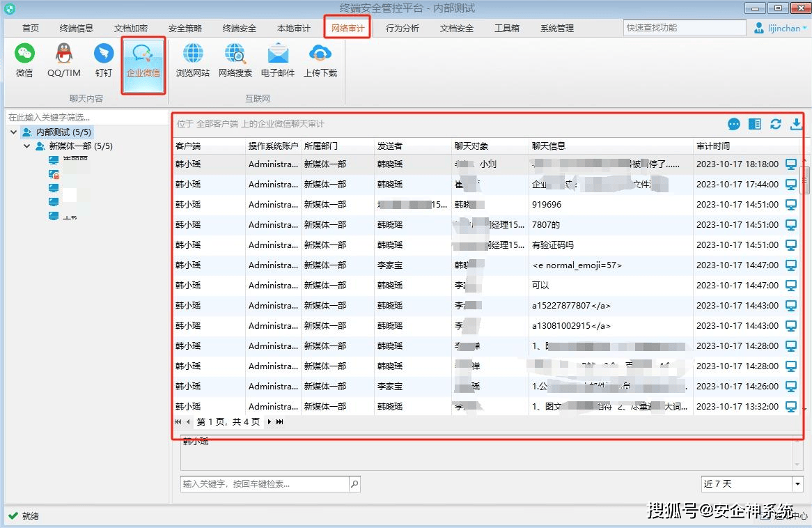Click the chat keyword search input field
The width and height of the screenshot is (812, 528).
click(265, 484)
